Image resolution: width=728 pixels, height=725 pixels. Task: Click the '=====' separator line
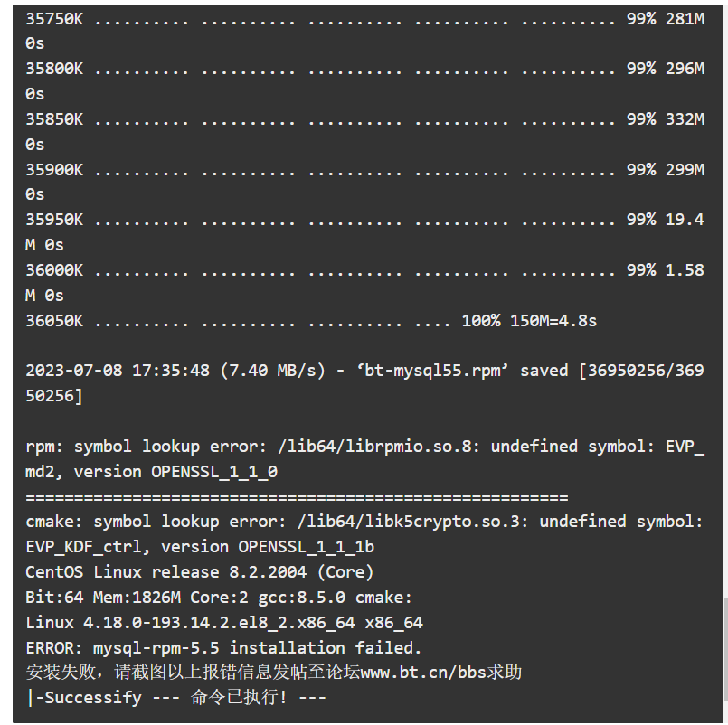coord(297,498)
